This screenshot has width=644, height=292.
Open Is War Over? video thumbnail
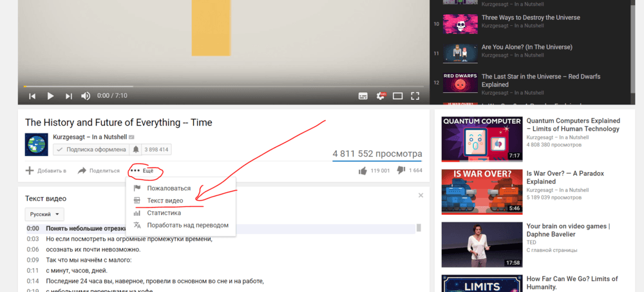point(482,192)
